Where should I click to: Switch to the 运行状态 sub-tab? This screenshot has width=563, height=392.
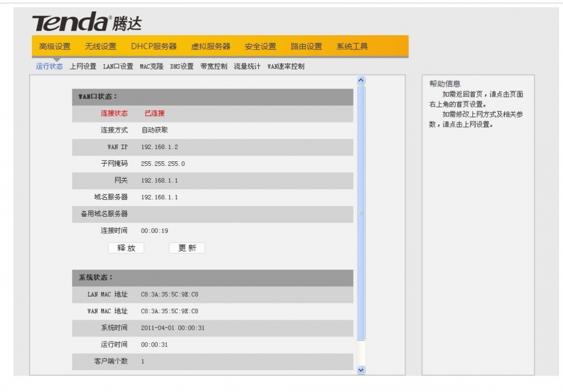click(x=49, y=67)
